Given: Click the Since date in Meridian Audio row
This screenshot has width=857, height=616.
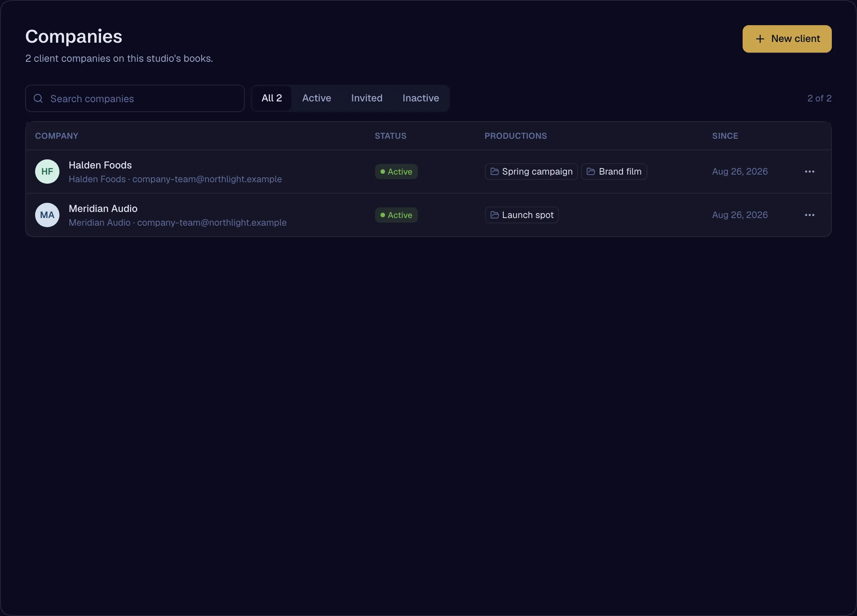Looking at the screenshot, I should (740, 215).
